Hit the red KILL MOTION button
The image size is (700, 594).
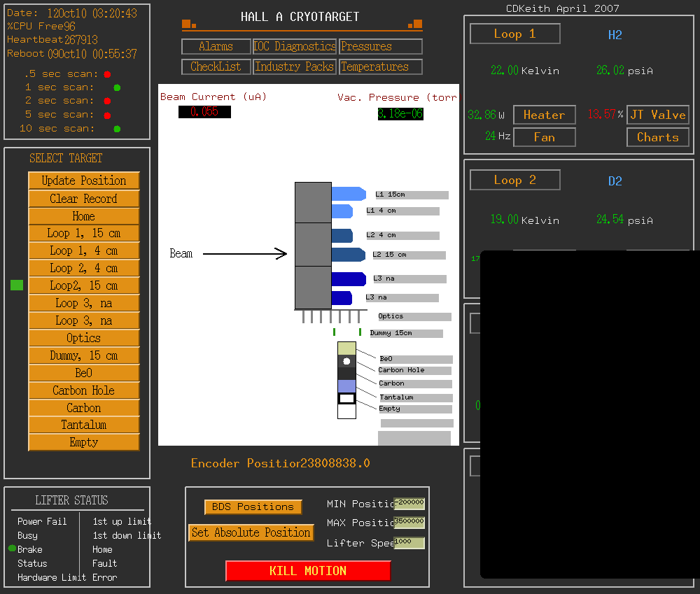[x=308, y=571]
